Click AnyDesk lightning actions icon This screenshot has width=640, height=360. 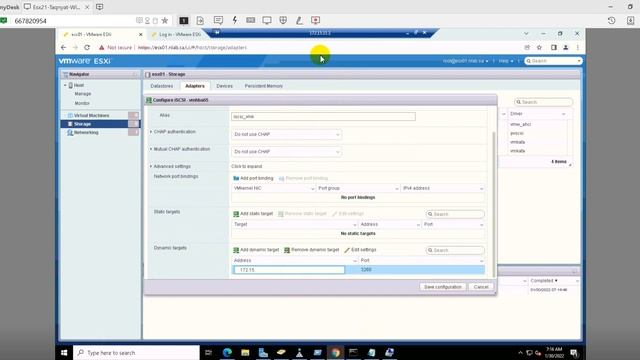(x=235, y=20)
